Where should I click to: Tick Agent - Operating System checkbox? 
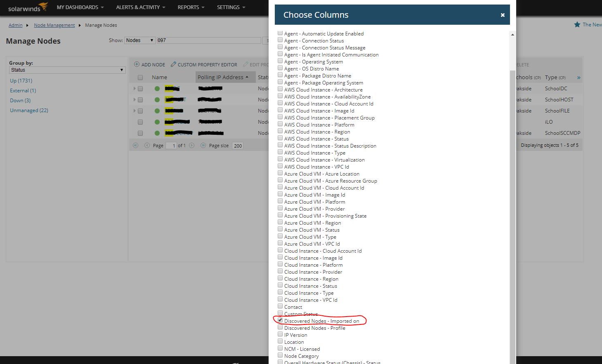[280, 61]
